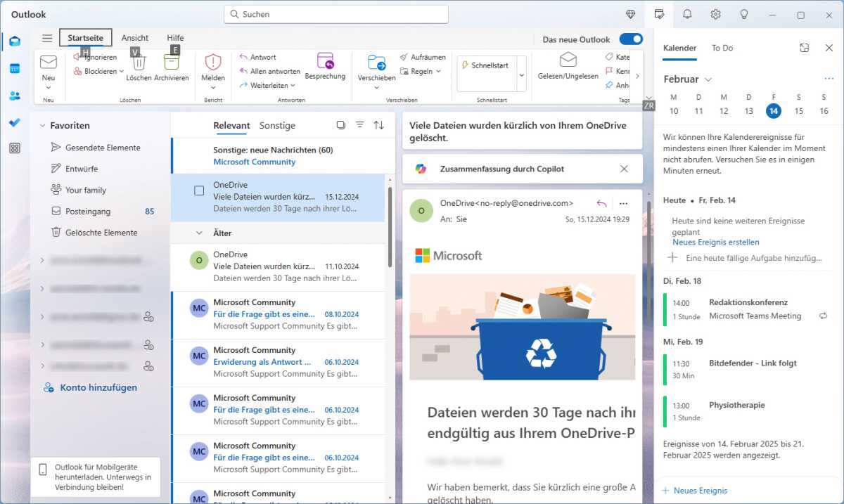Open the filter icon in message list
This screenshot has height=504, width=844.
point(359,125)
